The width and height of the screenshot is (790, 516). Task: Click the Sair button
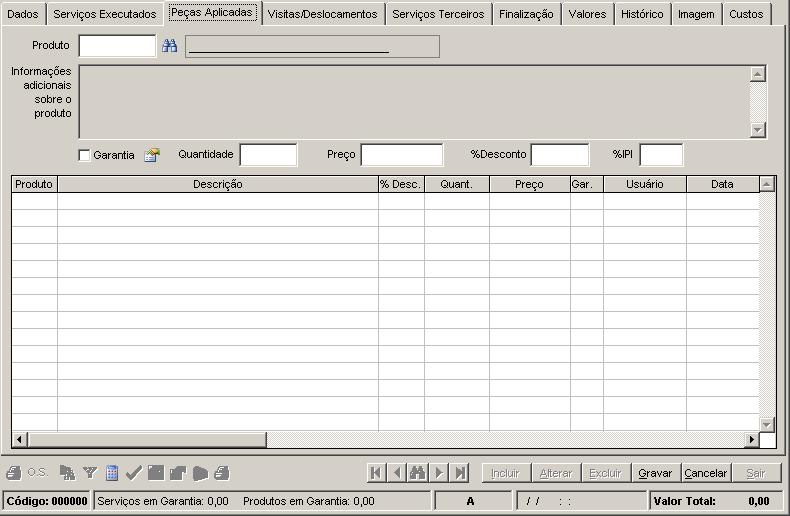point(756,473)
